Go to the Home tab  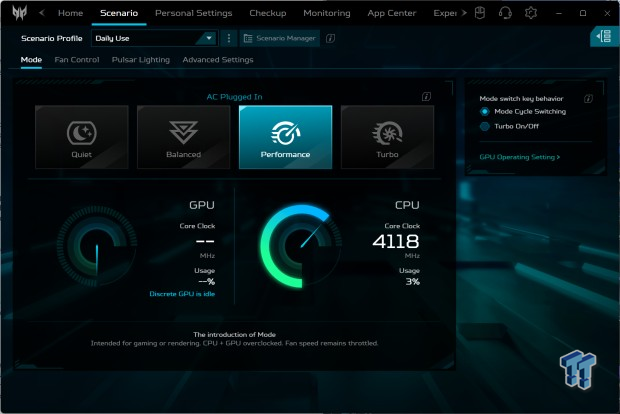point(70,13)
